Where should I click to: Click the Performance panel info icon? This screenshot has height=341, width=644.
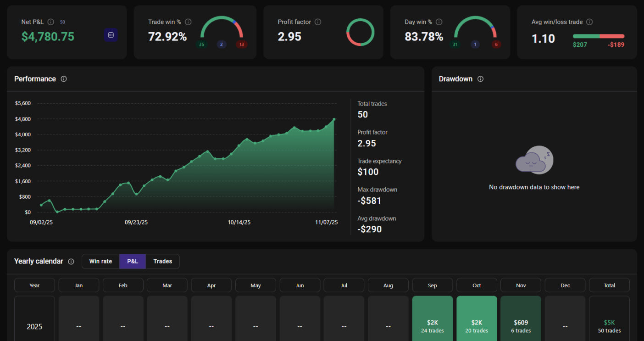coord(64,79)
